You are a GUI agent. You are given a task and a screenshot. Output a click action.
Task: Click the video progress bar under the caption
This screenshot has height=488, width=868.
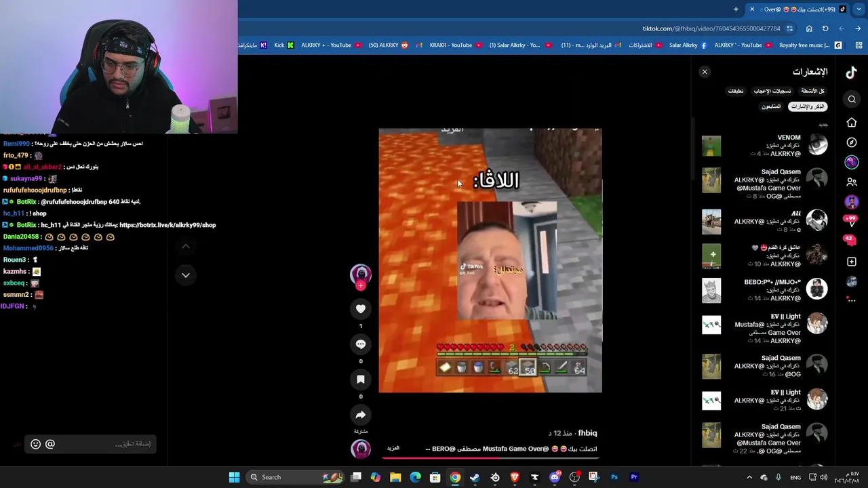490,458
